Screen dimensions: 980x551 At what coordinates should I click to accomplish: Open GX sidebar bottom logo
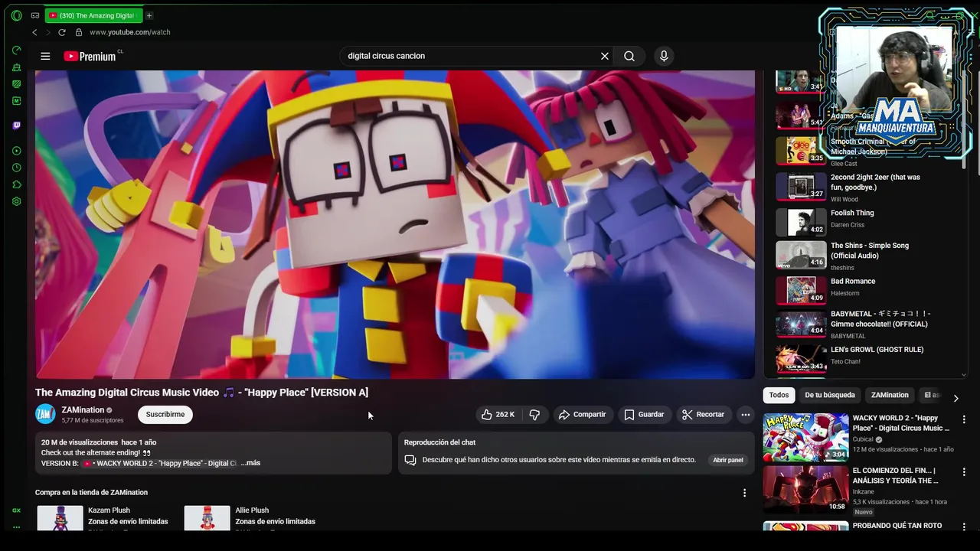[16, 510]
